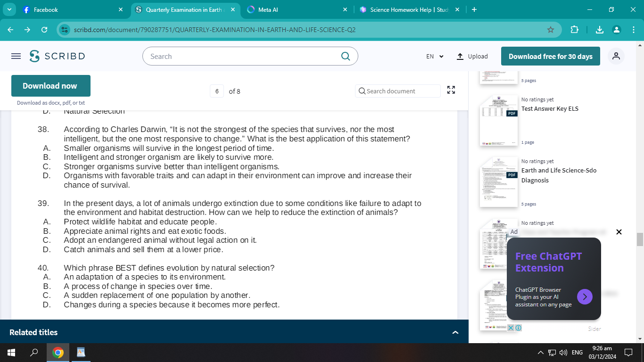Viewport: 644px width, 362px height.
Task: Click the page vertical scrollbar thumb
Action: coord(640,239)
